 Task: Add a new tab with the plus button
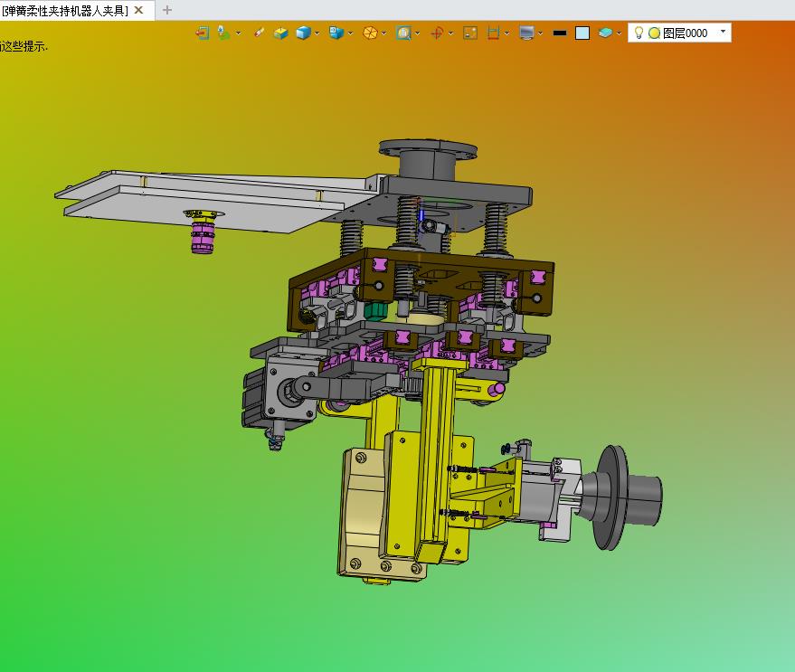point(166,10)
